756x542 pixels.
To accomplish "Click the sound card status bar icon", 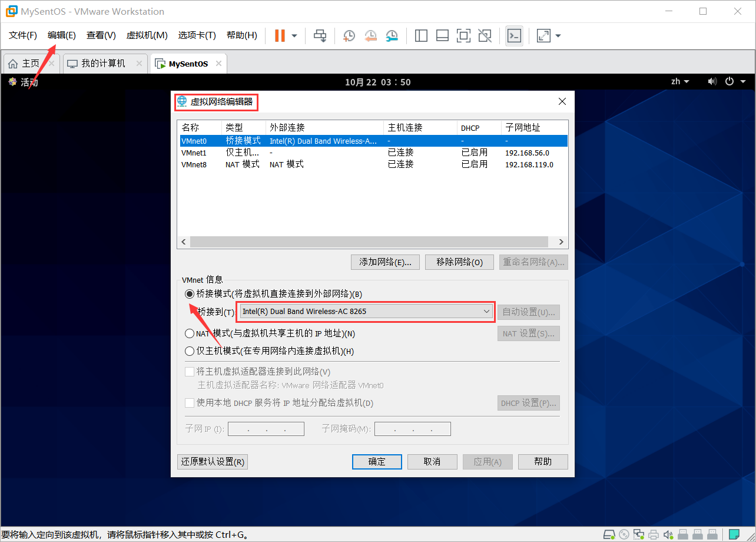I will pyautogui.click(x=668, y=534).
